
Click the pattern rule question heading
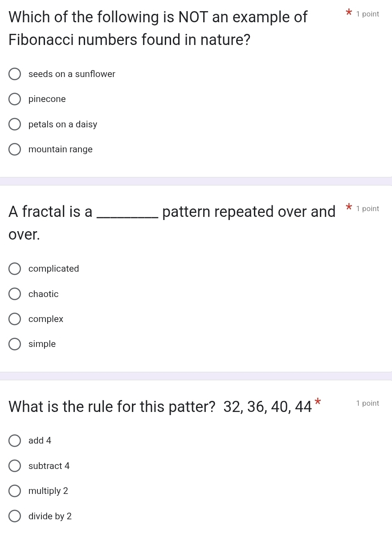point(160,407)
